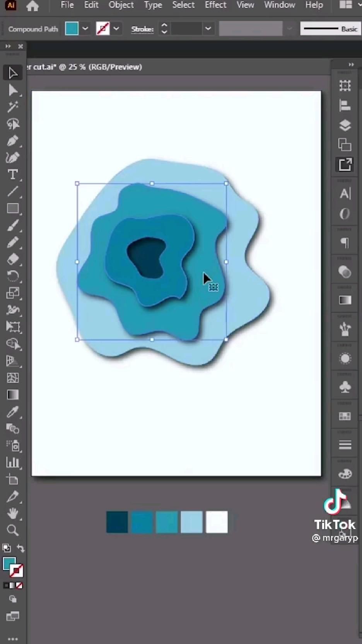Activate the teal Fill box in toolbar
The width and height of the screenshot is (362, 644).
coord(9,564)
